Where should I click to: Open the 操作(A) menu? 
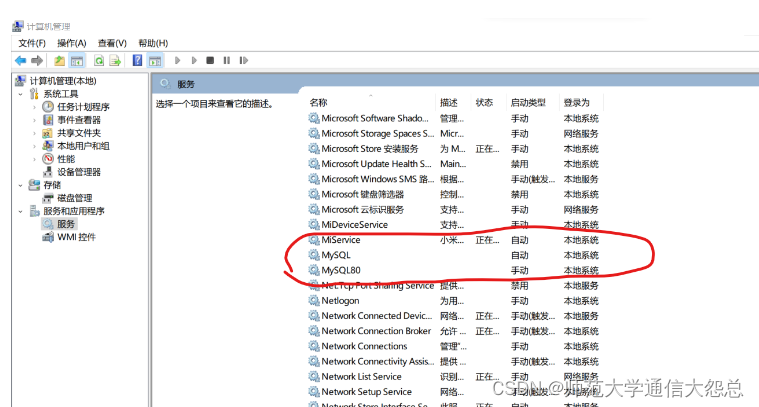pos(72,43)
